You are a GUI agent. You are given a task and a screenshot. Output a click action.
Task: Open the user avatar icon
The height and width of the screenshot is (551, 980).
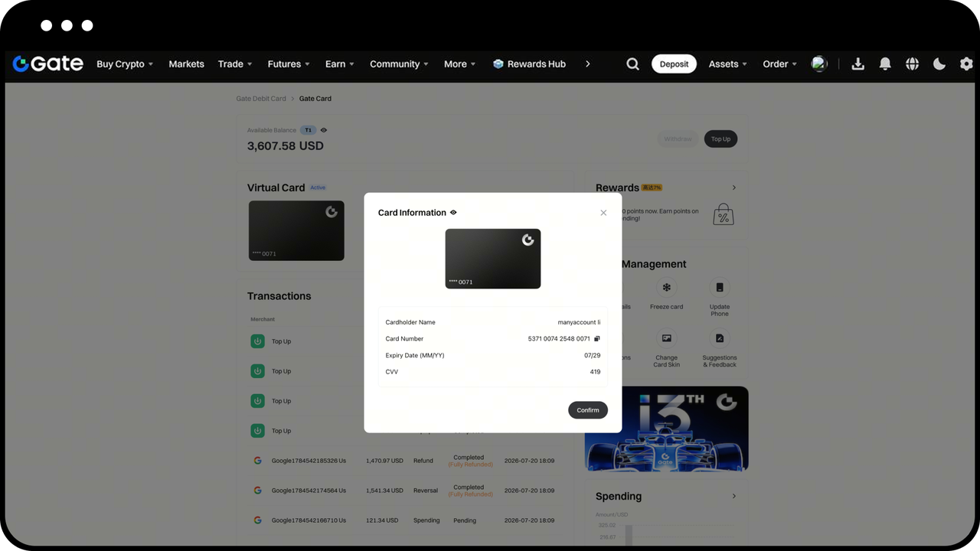(819, 64)
